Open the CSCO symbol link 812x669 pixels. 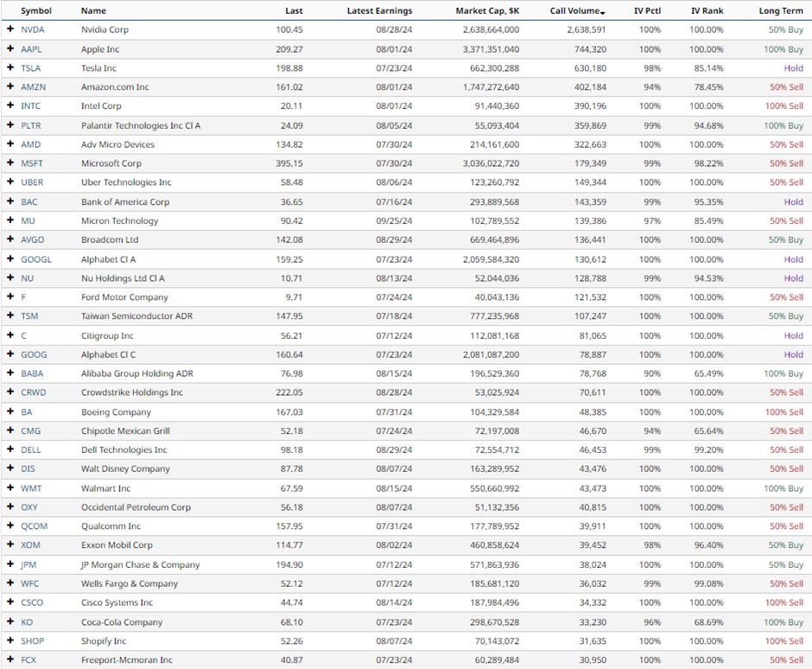[x=32, y=602]
